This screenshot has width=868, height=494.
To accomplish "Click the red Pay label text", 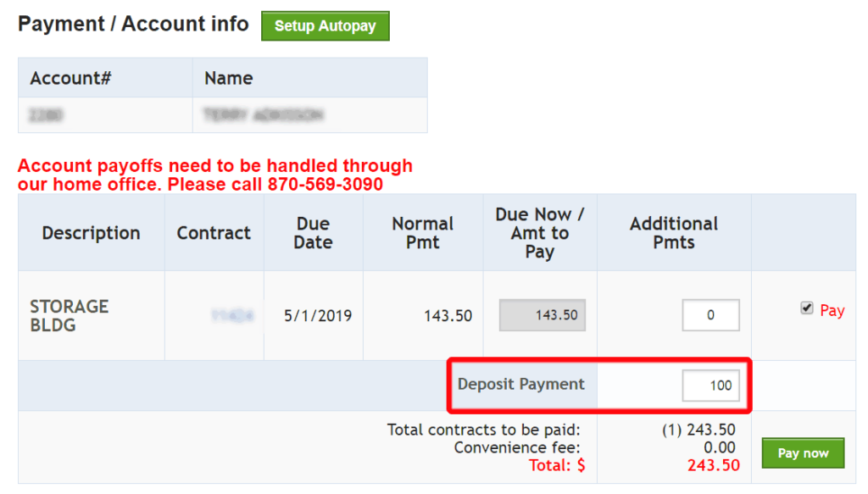I will 832,310.
